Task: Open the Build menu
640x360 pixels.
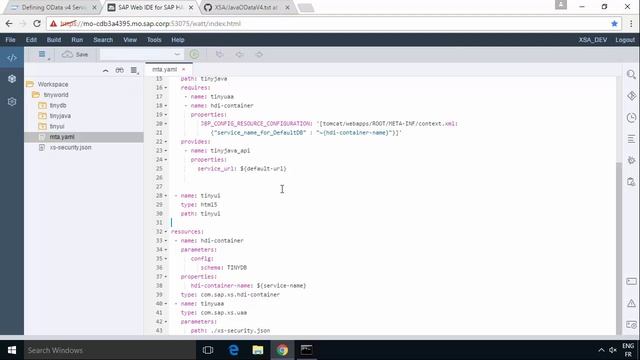Action: tap(53, 40)
